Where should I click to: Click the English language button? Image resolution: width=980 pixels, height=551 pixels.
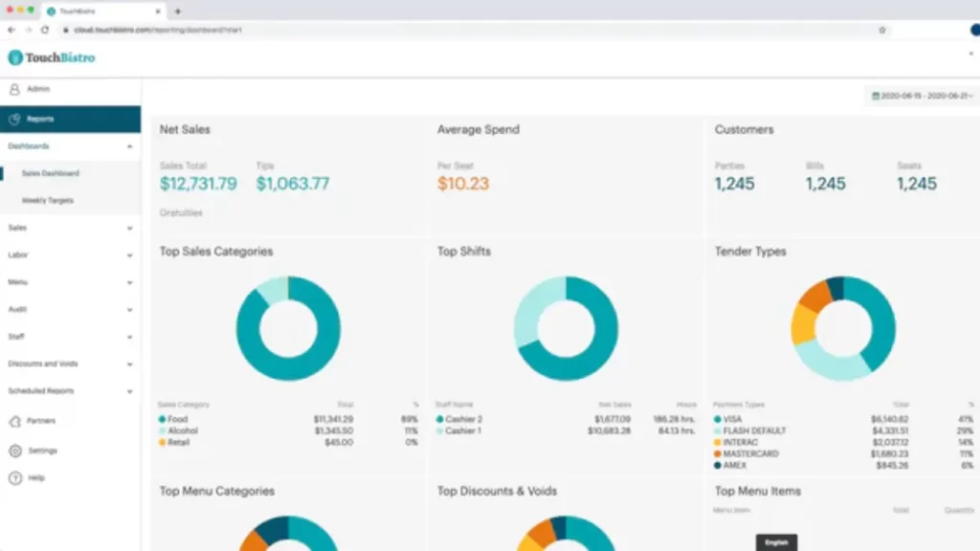(x=776, y=542)
